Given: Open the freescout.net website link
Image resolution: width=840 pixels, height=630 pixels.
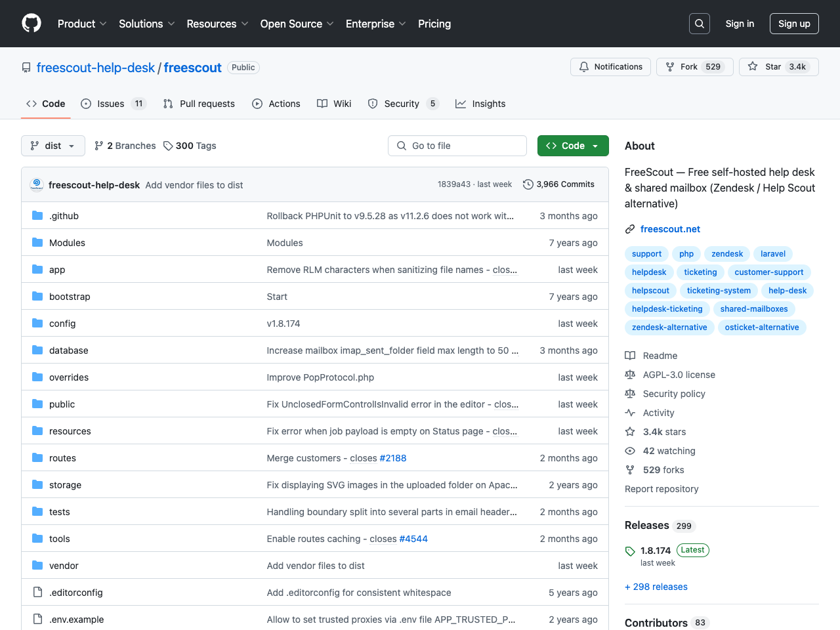Looking at the screenshot, I should (x=670, y=229).
